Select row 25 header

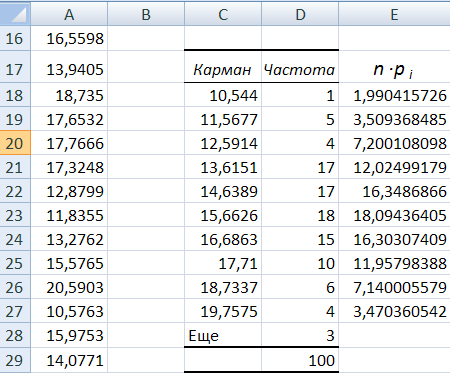[15, 263]
